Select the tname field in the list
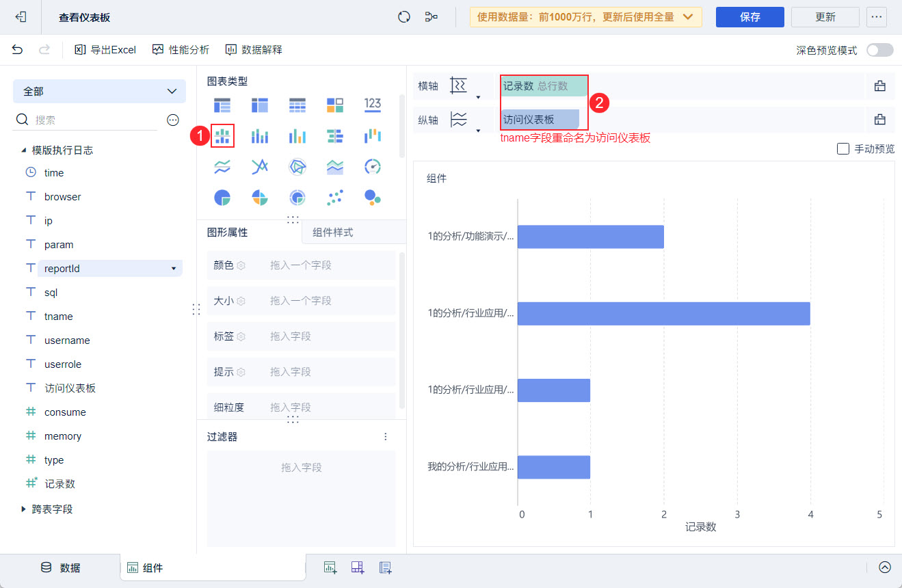This screenshot has width=902, height=588. tap(59, 317)
